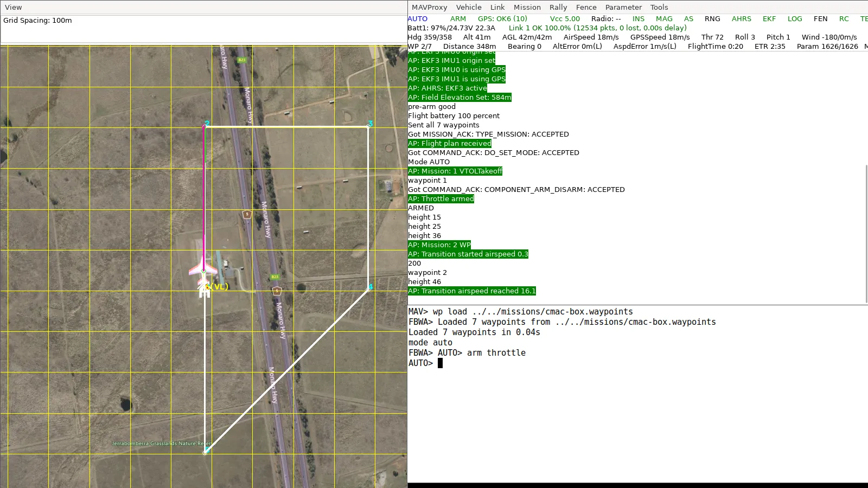This screenshot has height=488, width=868.
Task: Click the southernmost waypoint marker on the map
Action: click(x=206, y=451)
